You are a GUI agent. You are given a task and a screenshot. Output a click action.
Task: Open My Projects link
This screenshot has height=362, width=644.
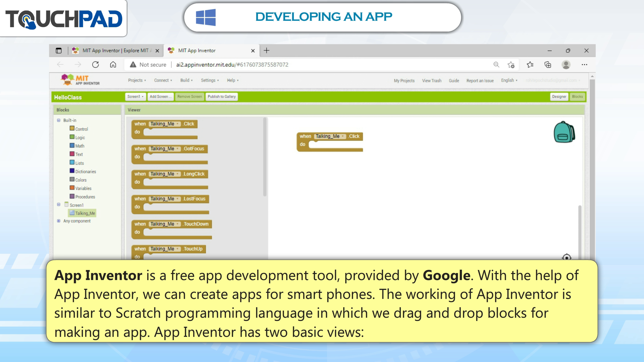[404, 81]
